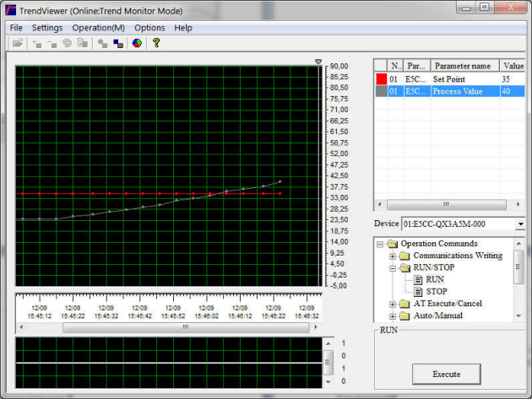Click the gray connected-squares toolbar icon
The image size is (532, 399).
(x=102, y=43)
